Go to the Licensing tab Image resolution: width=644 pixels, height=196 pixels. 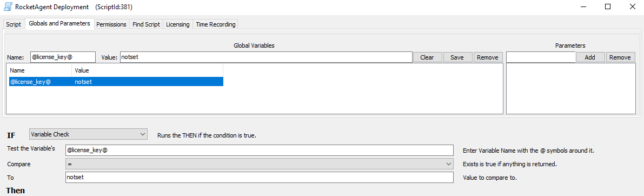[x=178, y=24]
